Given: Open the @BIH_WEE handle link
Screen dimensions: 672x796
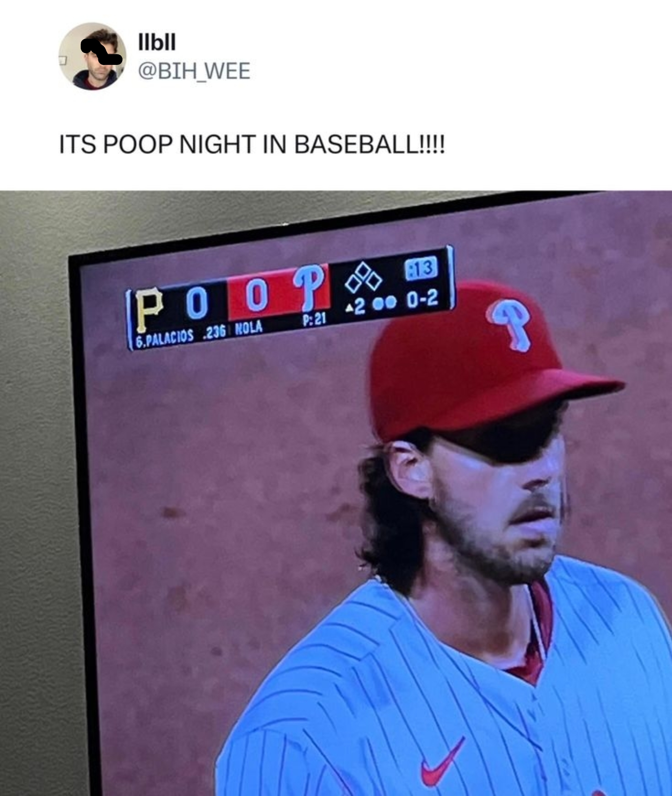Looking at the screenshot, I should click(x=194, y=71).
